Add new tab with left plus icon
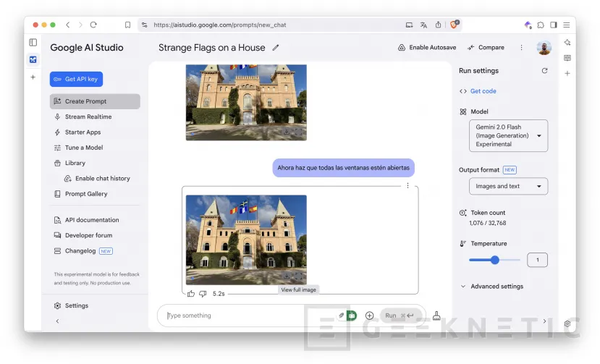Viewport: 600px width, 364px height. tap(33, 77)
